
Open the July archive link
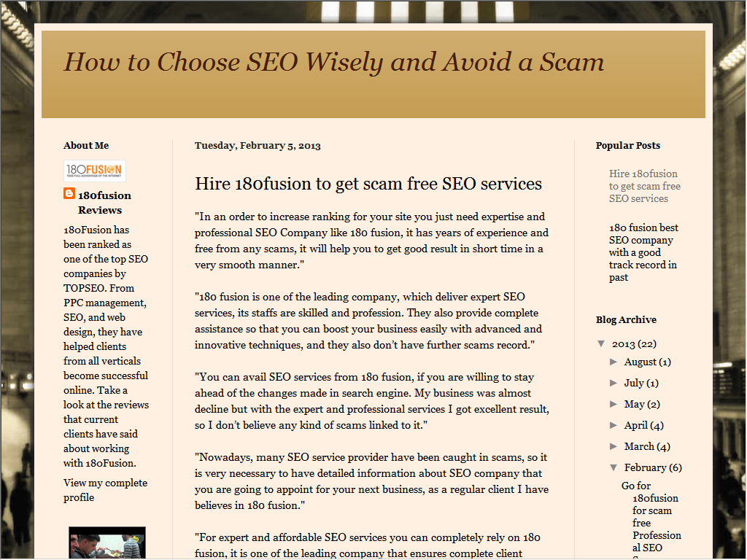click(634, 383)
